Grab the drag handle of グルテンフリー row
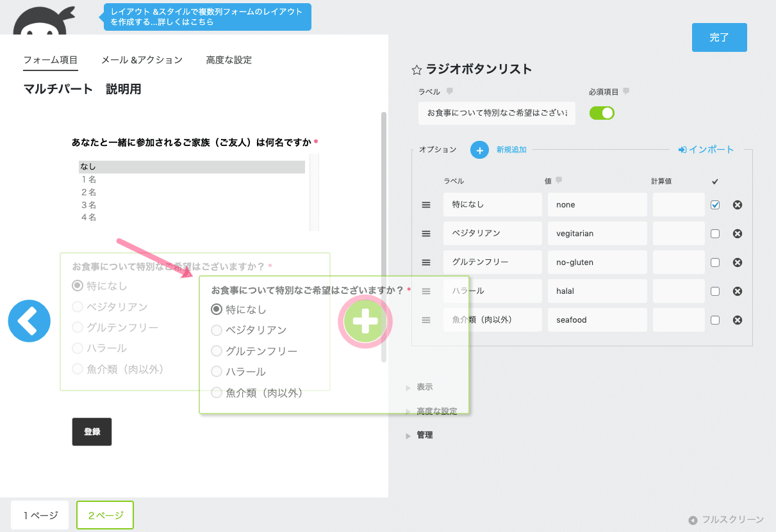The image size is (776, 532). pyautogui.click(x=426, y=262)
